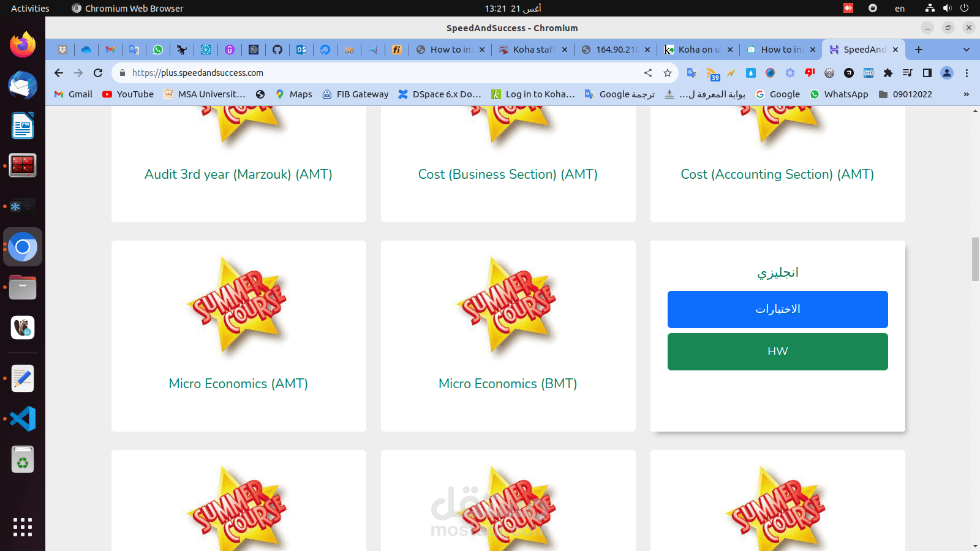Switch to the pinned GitHub tab
Image resolution: width=980 pixels, height=551 pixels.
[x=277, y=50]
